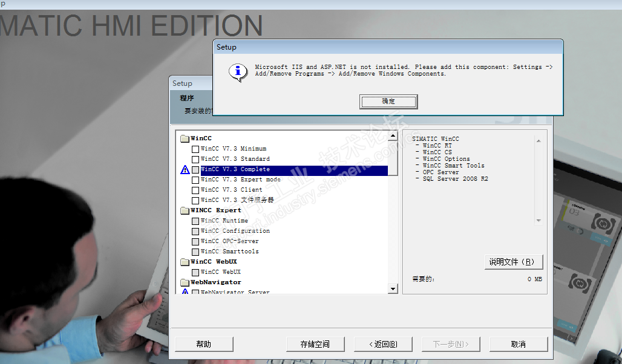Click warning triangle beside WinCC V7.3 Complete
Viewport: 622px width, 364px height.
pos(185,170)
